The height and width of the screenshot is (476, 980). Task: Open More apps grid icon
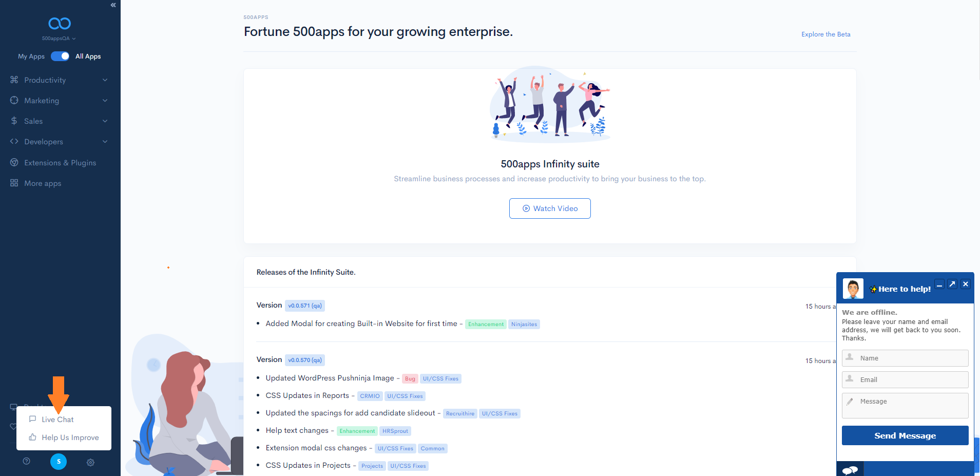coord(15,183)
